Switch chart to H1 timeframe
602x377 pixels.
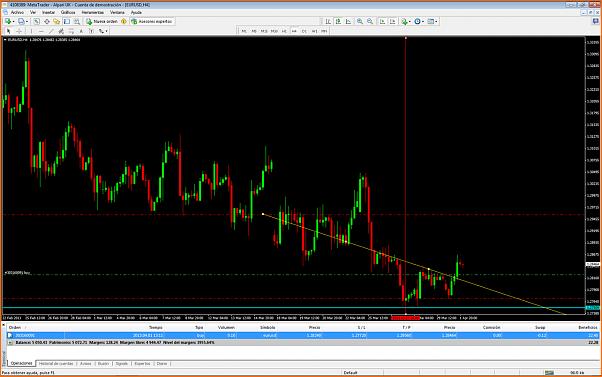pyautogui.click(x=284, y=31)
